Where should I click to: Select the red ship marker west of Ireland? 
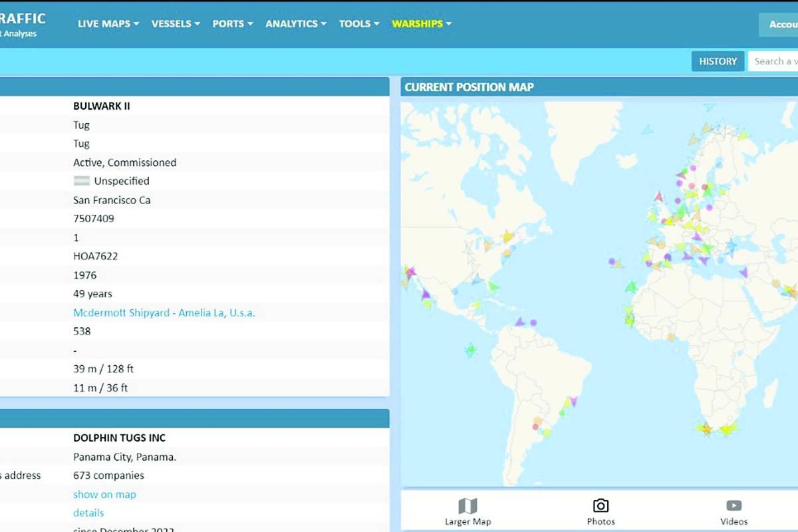pyautogui.click(x=658, y=197)
